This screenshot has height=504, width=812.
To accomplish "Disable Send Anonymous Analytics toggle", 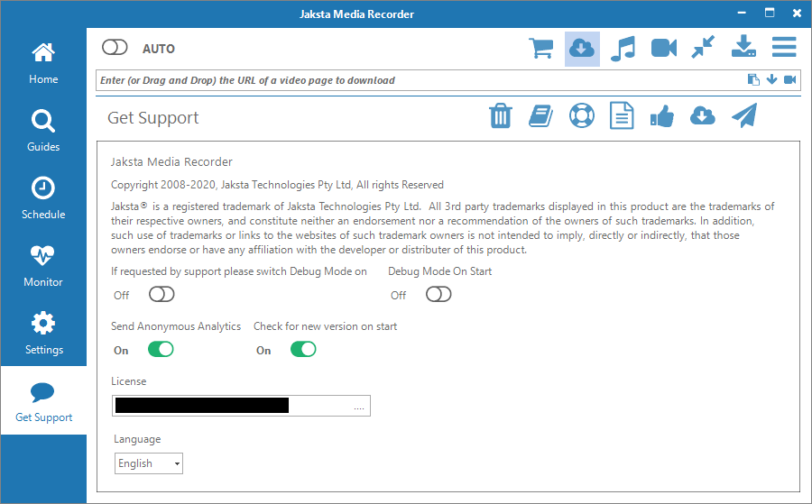I will pos(161,349).
